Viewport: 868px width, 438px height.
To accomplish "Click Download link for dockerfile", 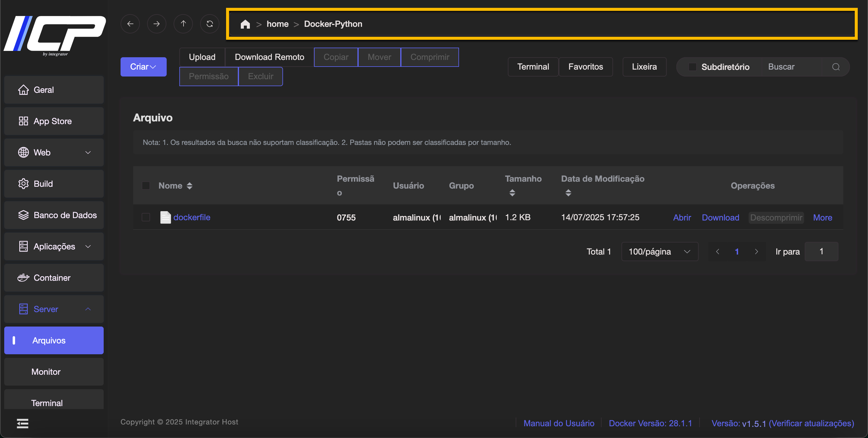I will point(720,217).
